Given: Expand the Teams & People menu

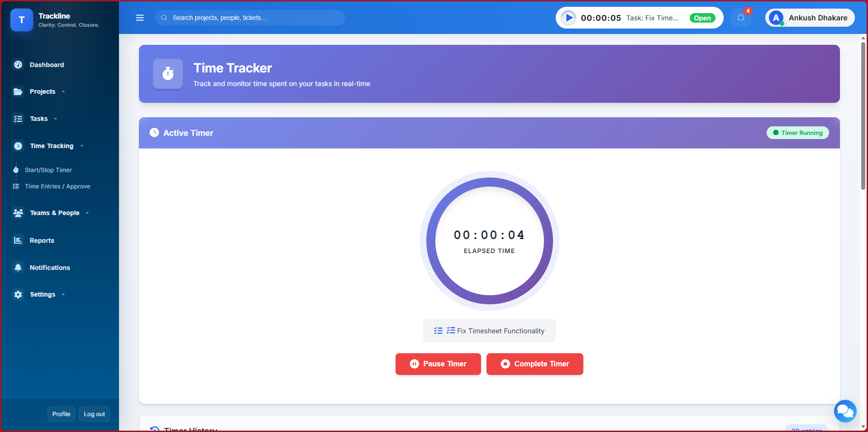Looking at the screenshot, I should [x=55, y=213].
